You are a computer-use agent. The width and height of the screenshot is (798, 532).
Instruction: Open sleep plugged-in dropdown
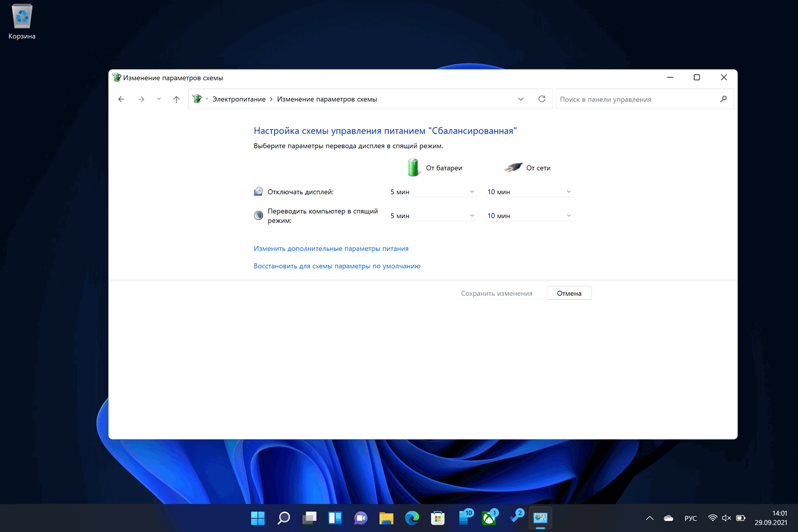(x=529, y=215)
